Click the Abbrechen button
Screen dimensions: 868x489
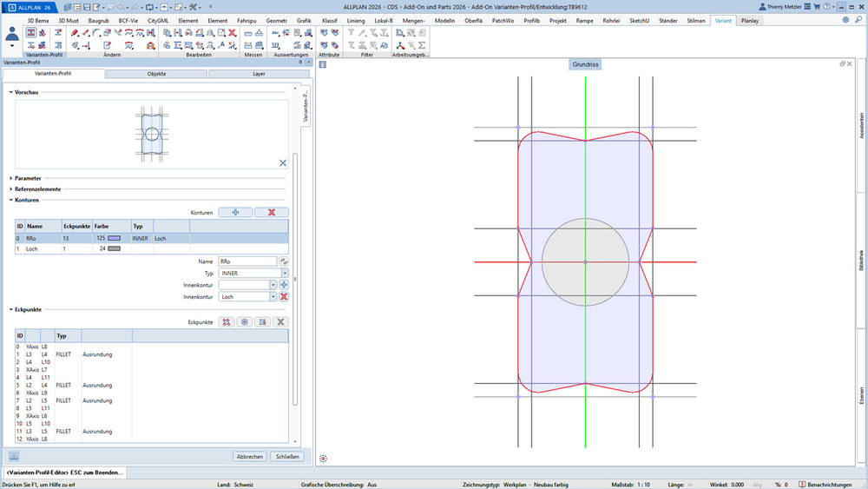[250, 456]
